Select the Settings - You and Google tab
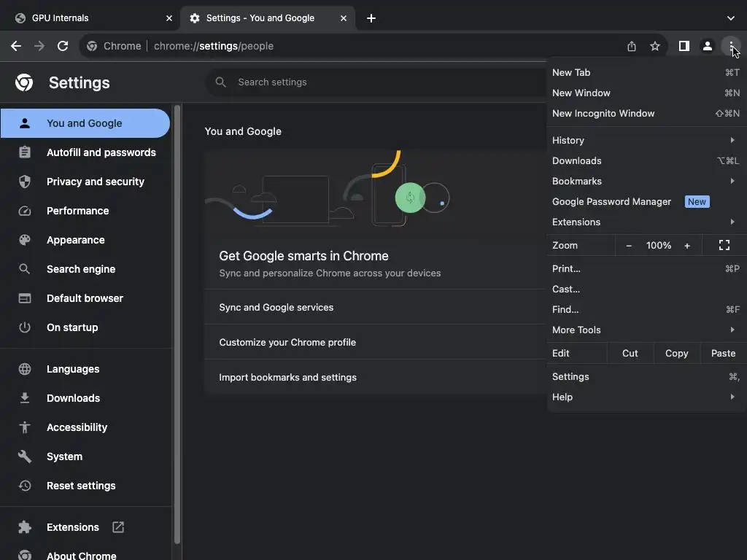 268,18
